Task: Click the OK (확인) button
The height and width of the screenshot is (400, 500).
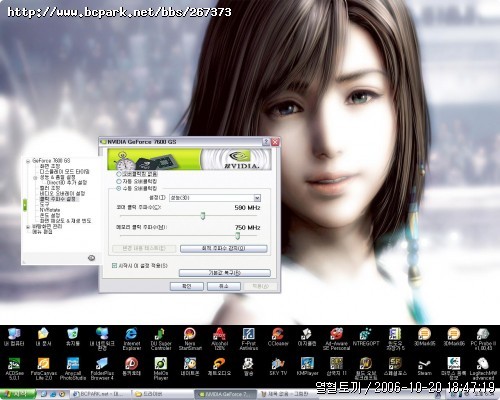Action: tap(187, 286)
